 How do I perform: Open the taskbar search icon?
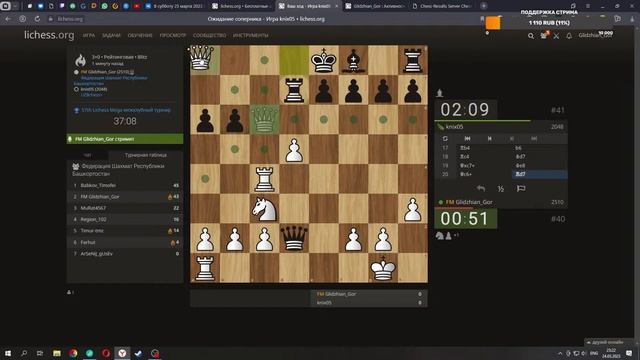coord(24,353)
